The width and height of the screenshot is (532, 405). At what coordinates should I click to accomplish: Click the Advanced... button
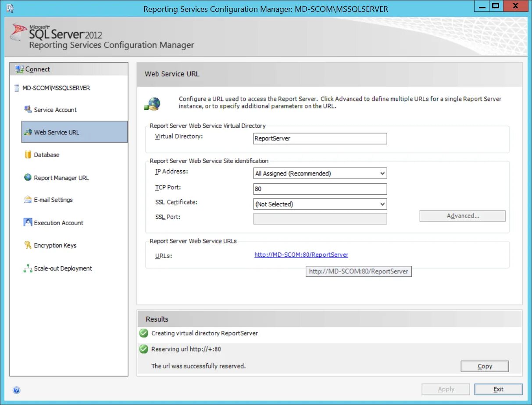click(x=463, y=216)
